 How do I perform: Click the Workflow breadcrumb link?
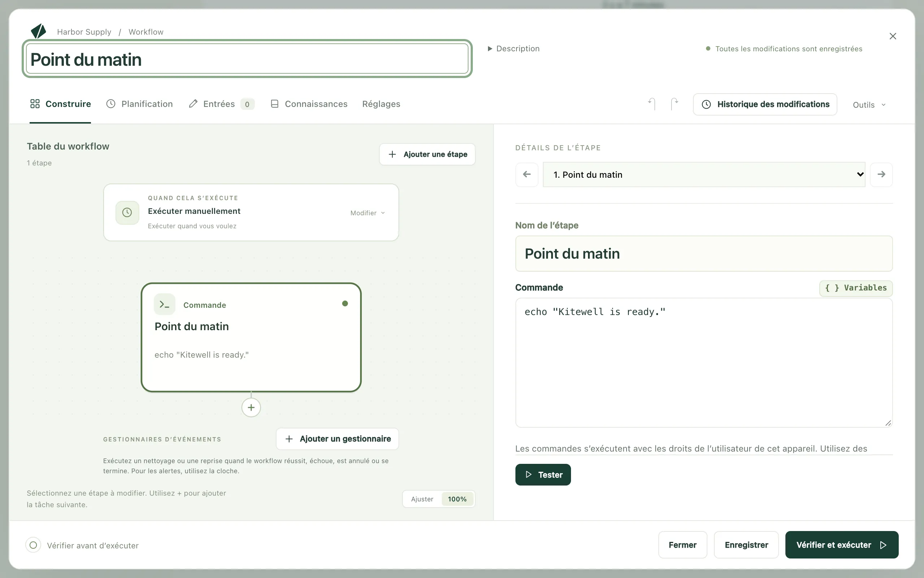[x=146, y=32]
